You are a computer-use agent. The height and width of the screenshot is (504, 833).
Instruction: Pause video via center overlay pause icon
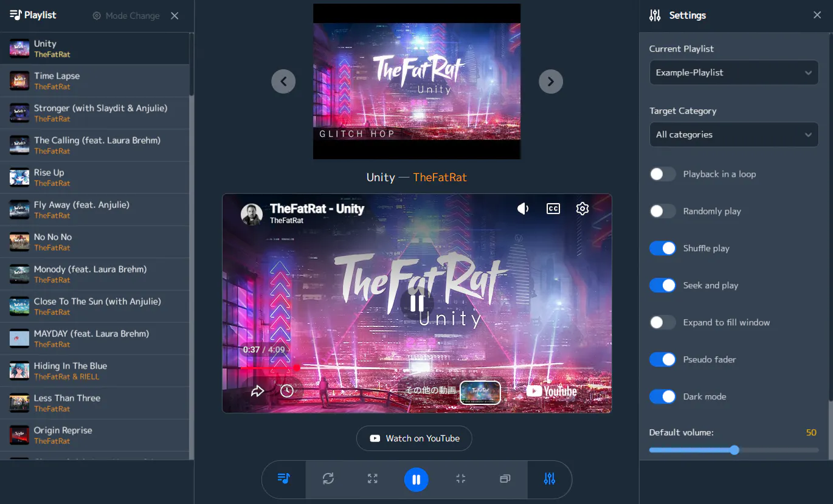click(x=417, y=302)
